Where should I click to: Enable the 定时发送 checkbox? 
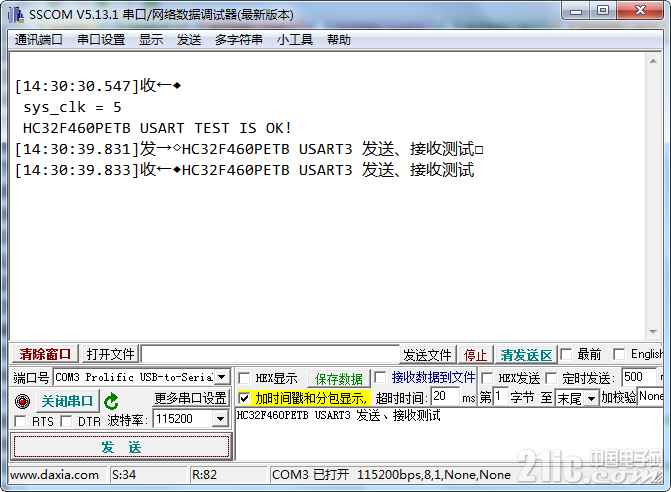point(551,378)
